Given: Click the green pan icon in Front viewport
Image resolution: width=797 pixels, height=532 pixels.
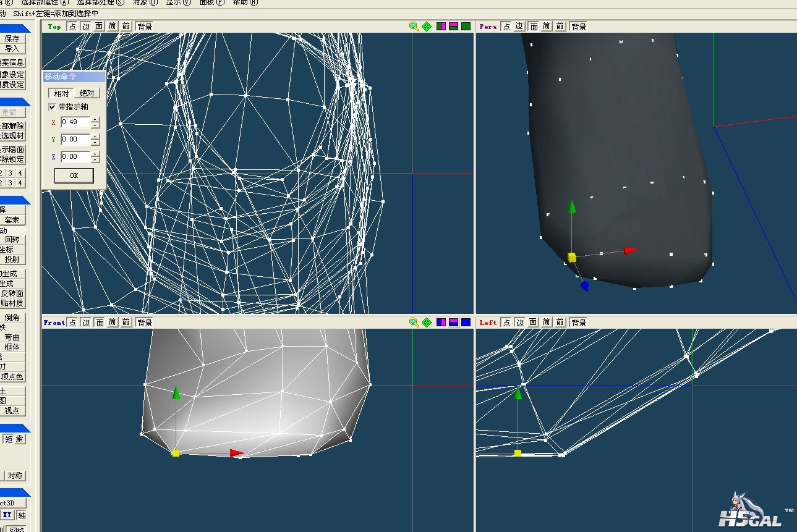Looking at the screenshot, I should coord(427,323).
